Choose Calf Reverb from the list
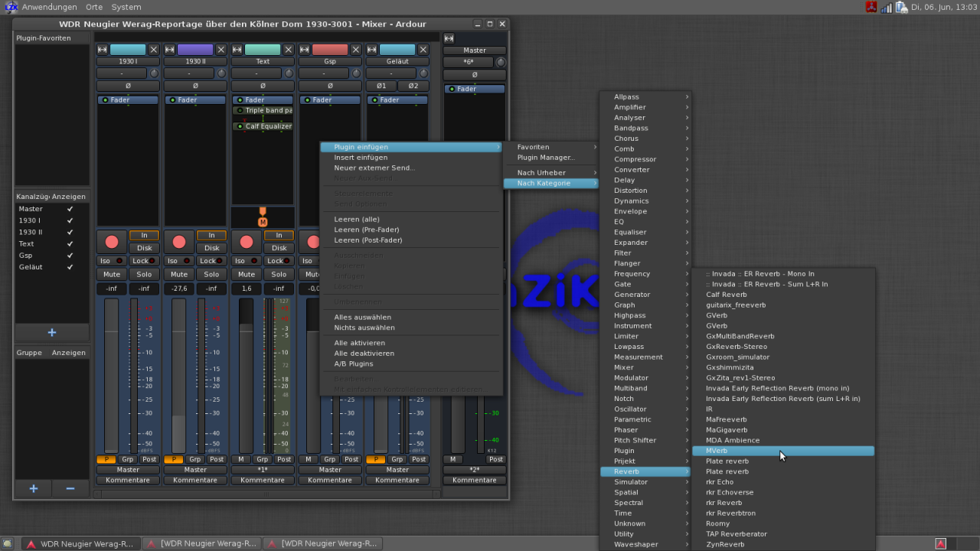 (783, 295)
